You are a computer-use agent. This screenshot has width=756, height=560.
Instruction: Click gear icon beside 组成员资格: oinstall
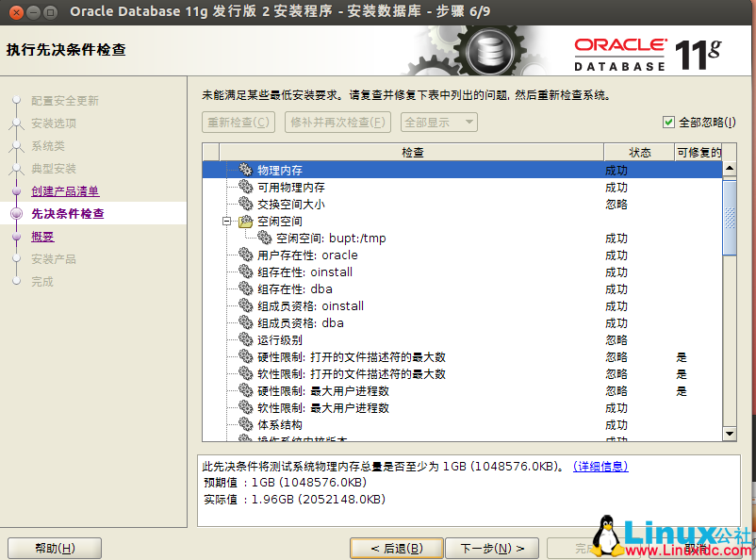(x=245, y=305)
